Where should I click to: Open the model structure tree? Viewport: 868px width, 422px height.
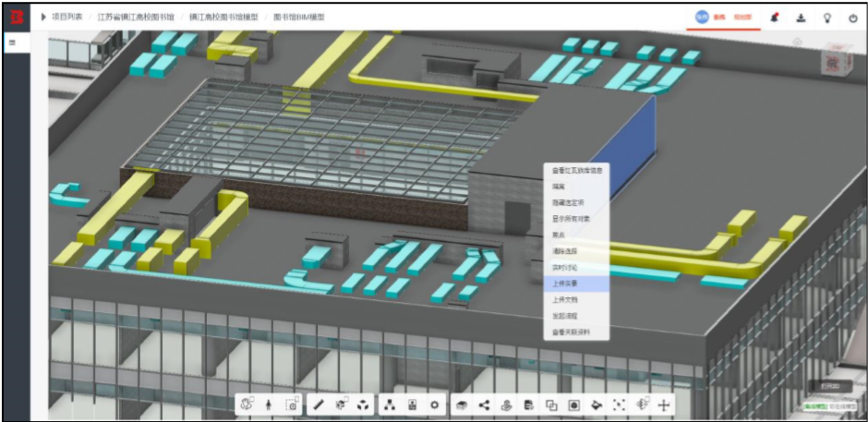pos(389,404)
